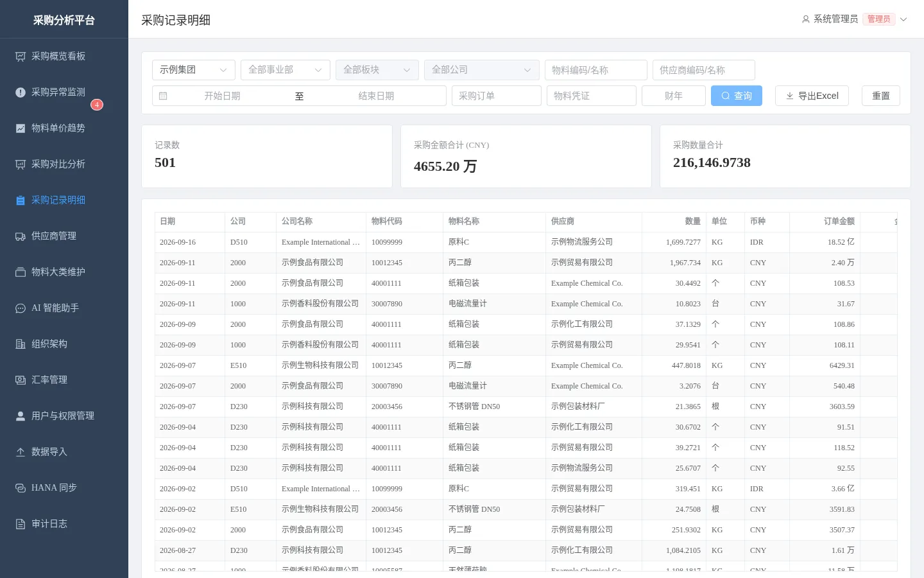924x578 pixels.
Task: Focus the 供应商编码/名称 input field
Action: click(704, 70)
